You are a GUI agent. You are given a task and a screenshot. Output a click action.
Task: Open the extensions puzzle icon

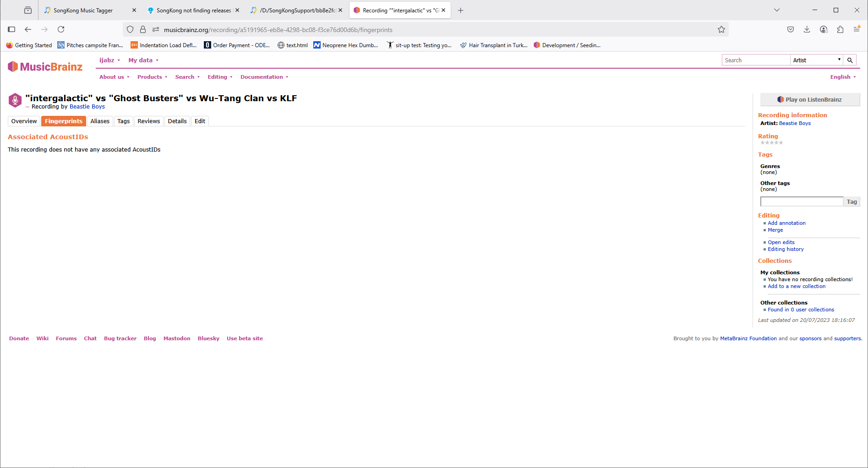[x=840, y=29]
